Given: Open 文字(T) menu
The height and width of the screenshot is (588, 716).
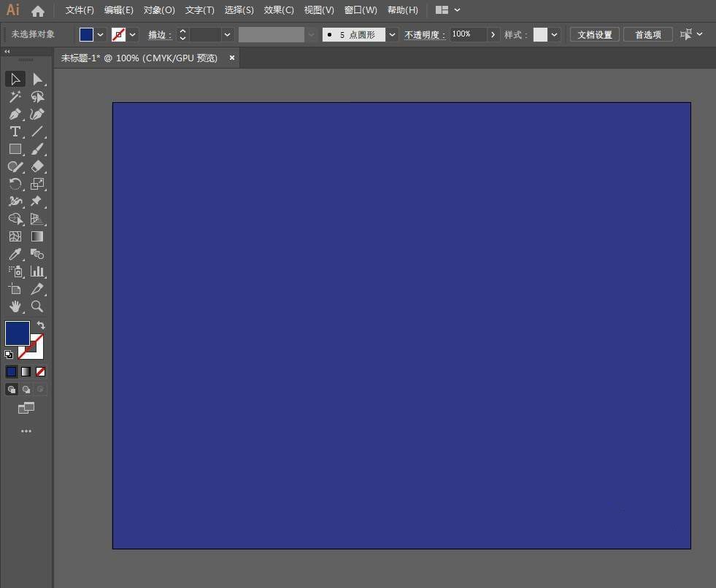Looking at the screenshot, I should click(x=199, y=10).
